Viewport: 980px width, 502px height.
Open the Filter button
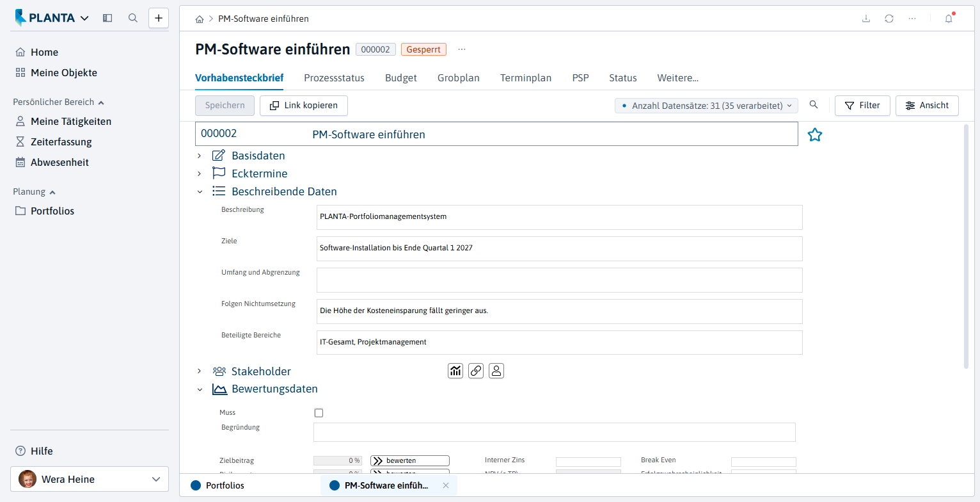coord(862,106)
